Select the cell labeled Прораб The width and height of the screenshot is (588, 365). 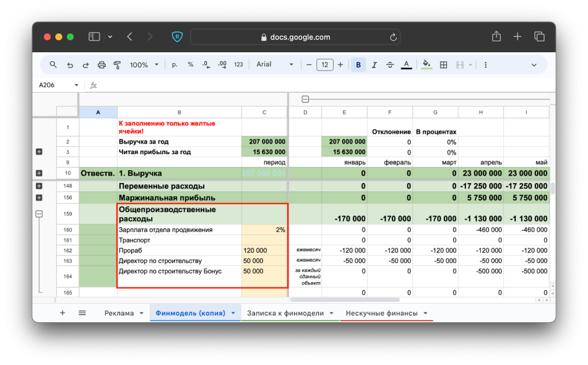tap(179, 251)
